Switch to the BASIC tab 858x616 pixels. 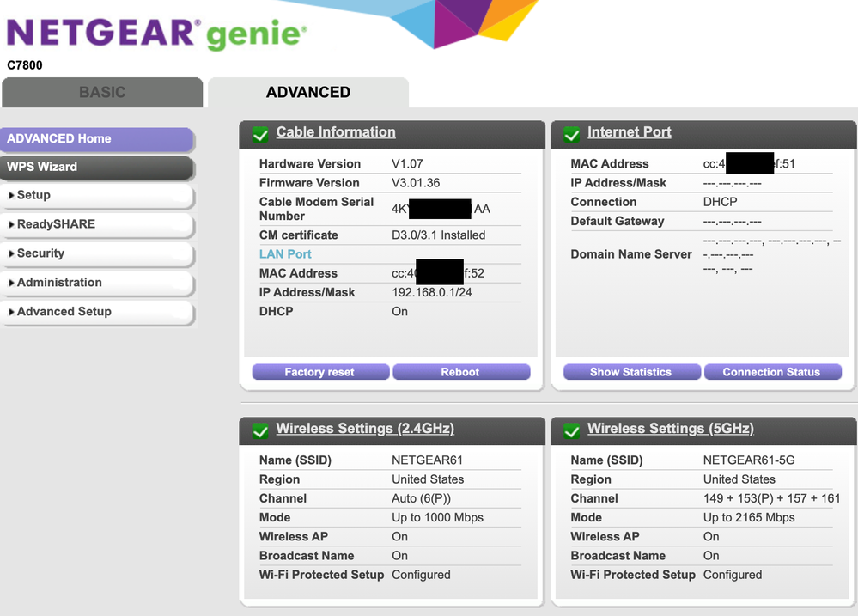tap(102, 92)
